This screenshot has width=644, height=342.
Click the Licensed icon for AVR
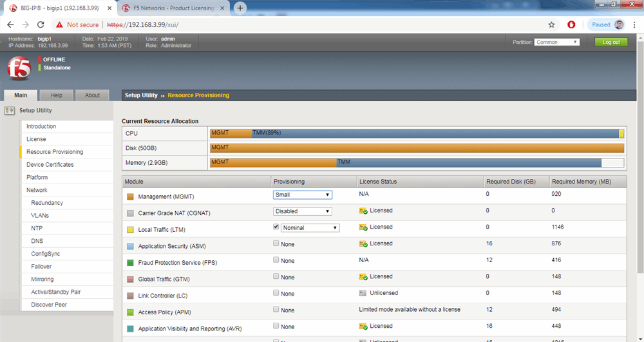[x=363, y=326]
